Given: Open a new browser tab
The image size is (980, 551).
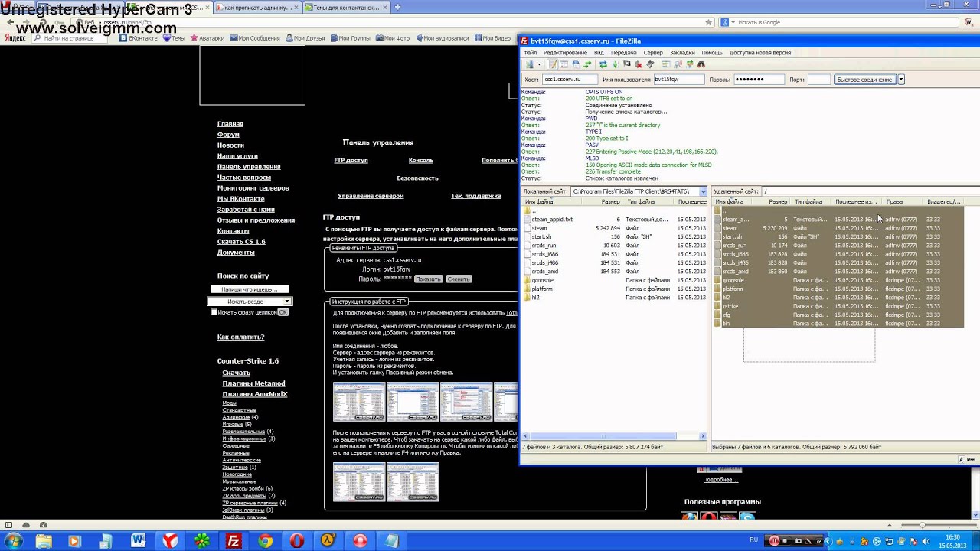Looking at the screenshot, I should pos(398,7).
